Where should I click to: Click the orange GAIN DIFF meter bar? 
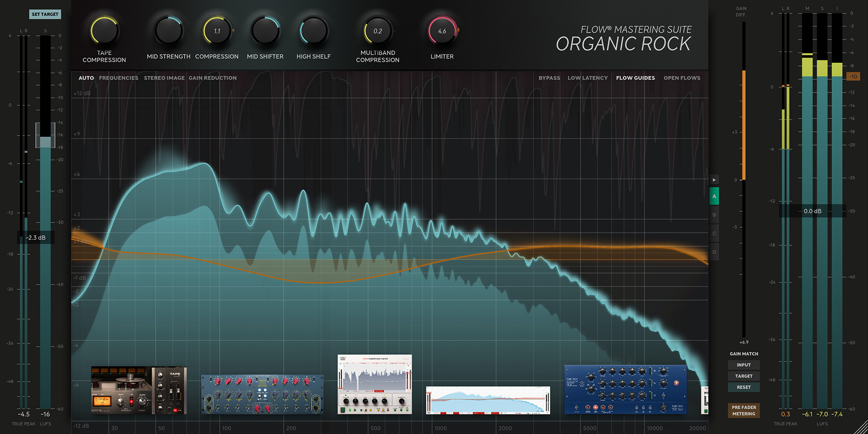pyautogui.click(x=744, y=125)
